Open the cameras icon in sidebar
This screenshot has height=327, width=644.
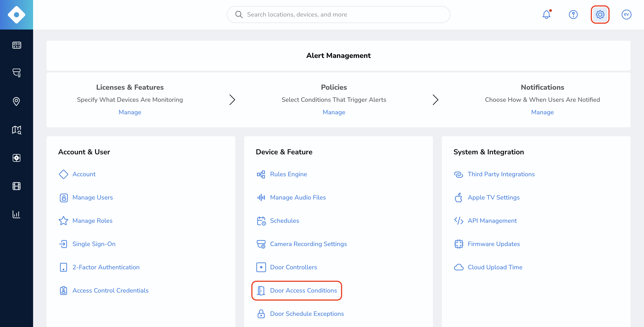tap(17, 73)
